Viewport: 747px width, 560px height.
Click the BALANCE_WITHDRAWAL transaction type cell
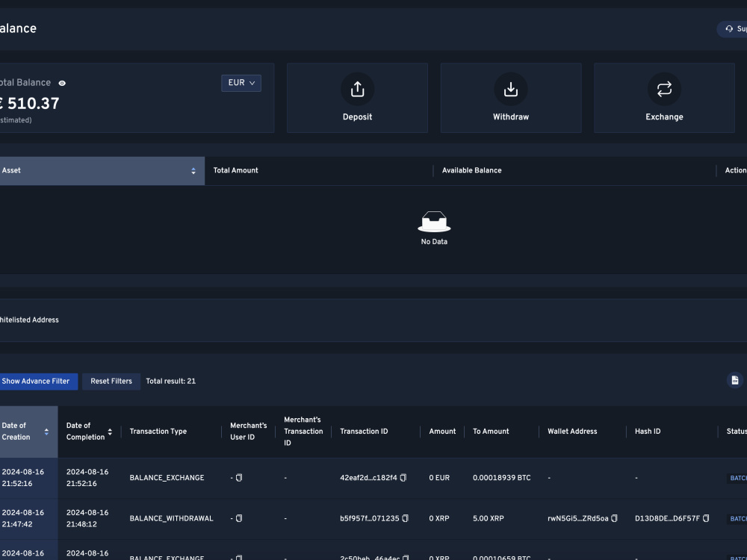[x=172, y=519]
